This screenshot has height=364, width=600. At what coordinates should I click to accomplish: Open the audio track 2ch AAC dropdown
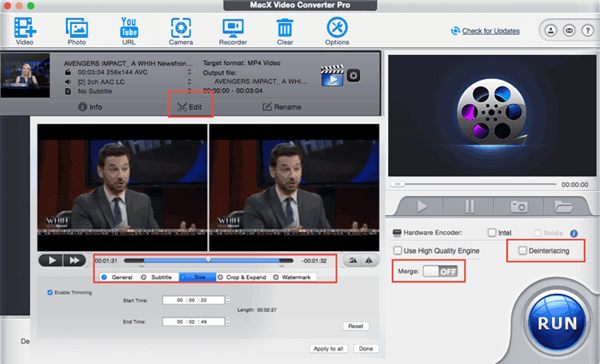189,81
